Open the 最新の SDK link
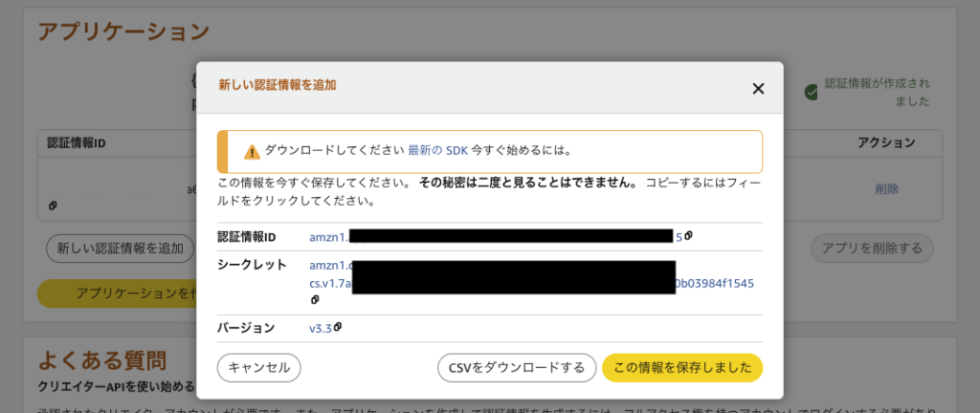Image resolution: width=980 pixels, height=413 pixels. 437,151
